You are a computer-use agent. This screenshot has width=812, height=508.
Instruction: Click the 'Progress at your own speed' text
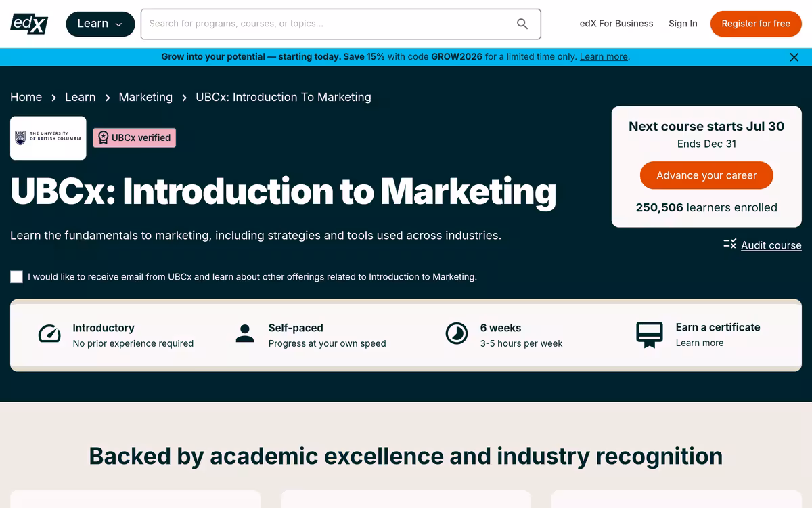click(x=328, y=343)
